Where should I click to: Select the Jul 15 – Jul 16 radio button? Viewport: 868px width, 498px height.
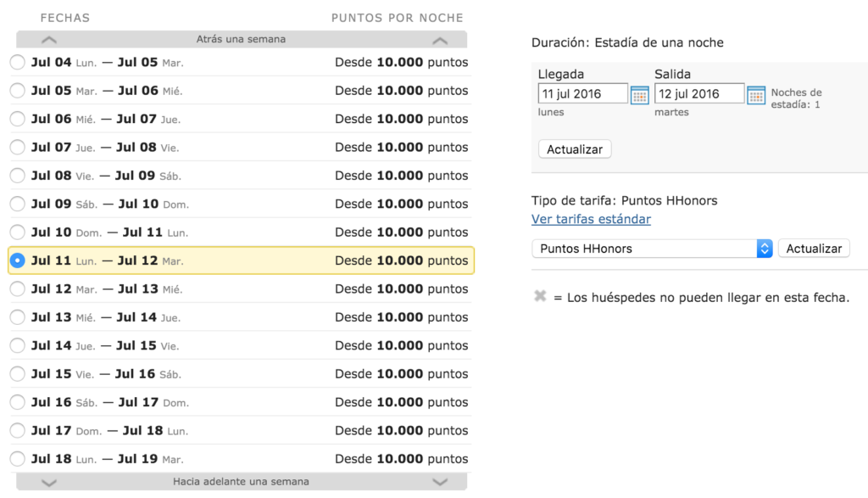(17, 373)
